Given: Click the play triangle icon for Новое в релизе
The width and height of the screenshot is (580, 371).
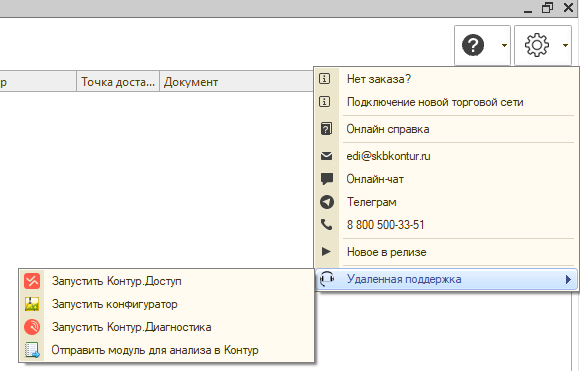Looking at the screenshot, I should pos(326,252).
